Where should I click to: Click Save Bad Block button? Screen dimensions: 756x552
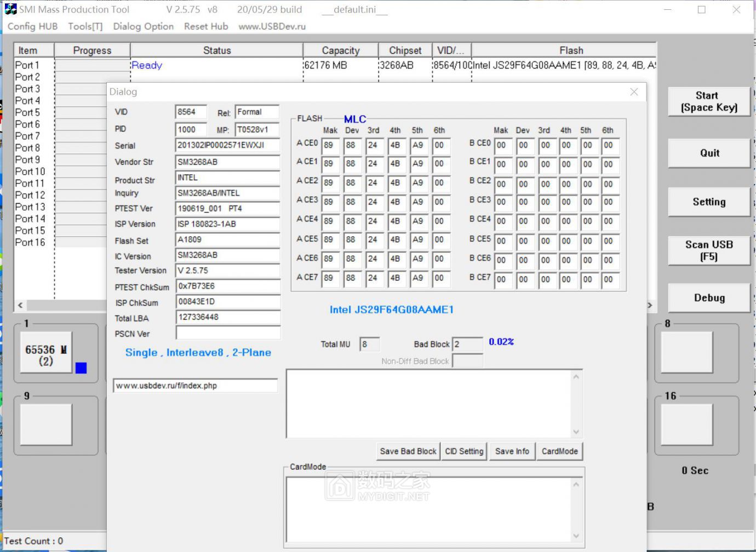click(x=408, y=451)
